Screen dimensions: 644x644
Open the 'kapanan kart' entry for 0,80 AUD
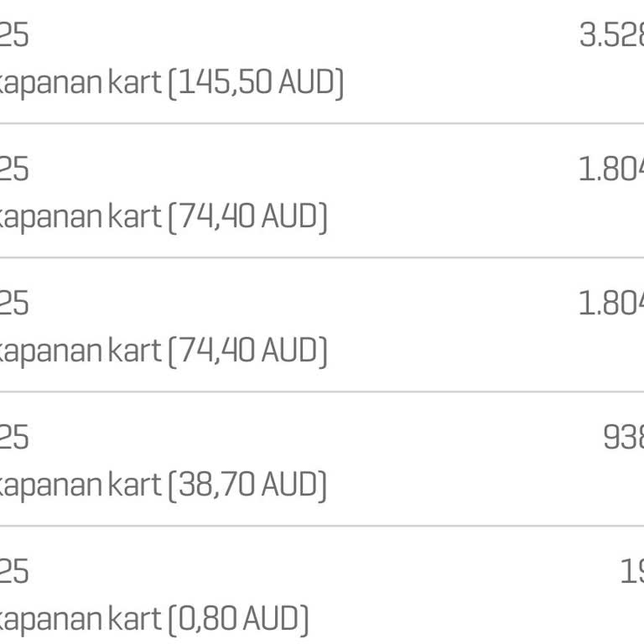pyautogui.click(x=80, y=620)
